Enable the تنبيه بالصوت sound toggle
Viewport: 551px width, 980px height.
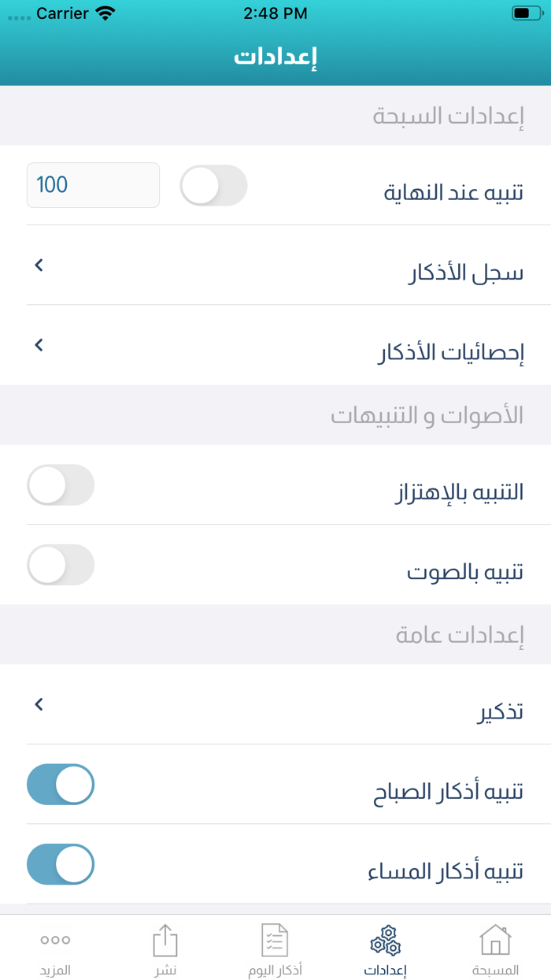61,565
